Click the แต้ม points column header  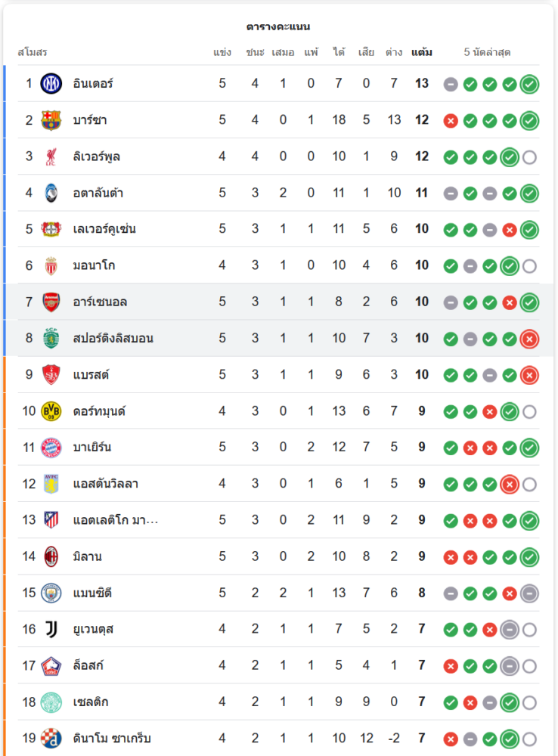pyautogui.click(x=422, y=52)
